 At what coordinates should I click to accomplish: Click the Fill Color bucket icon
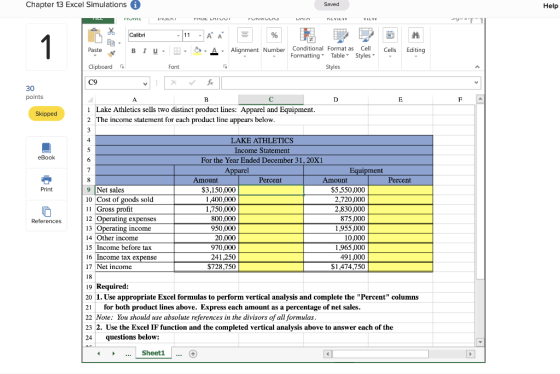tap(197, 51)
